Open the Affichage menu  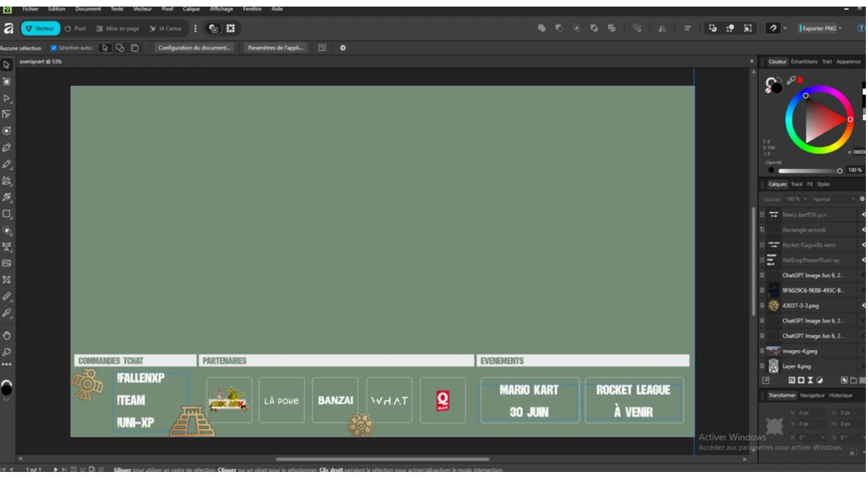click(222, 9)
